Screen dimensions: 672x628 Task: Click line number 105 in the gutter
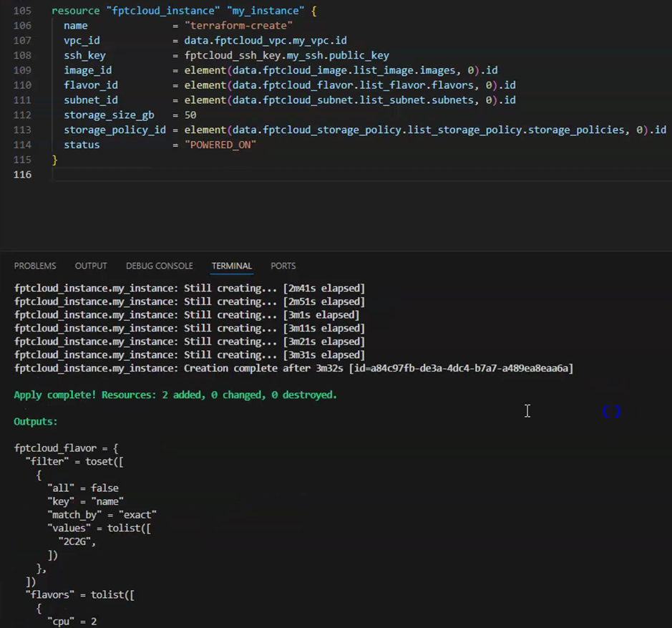[x=22, y=11]
